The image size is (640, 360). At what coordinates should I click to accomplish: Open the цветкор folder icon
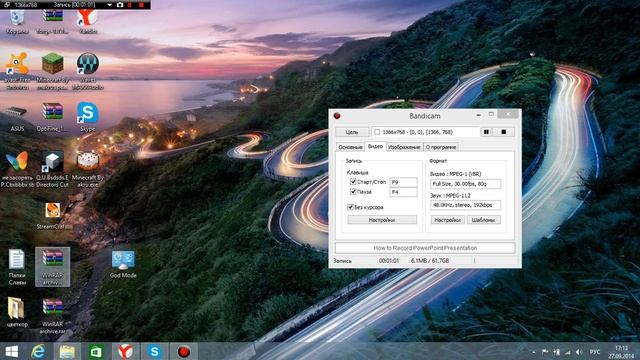(17, 312)
